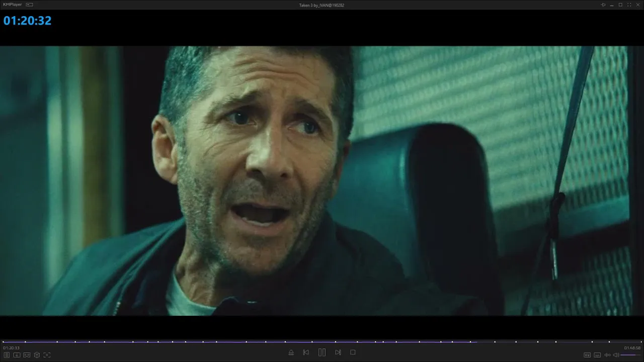Image resolution: width=644 pixels, height=362 pixels.
Task: Skip to the previous track
Action: [306, 352]
